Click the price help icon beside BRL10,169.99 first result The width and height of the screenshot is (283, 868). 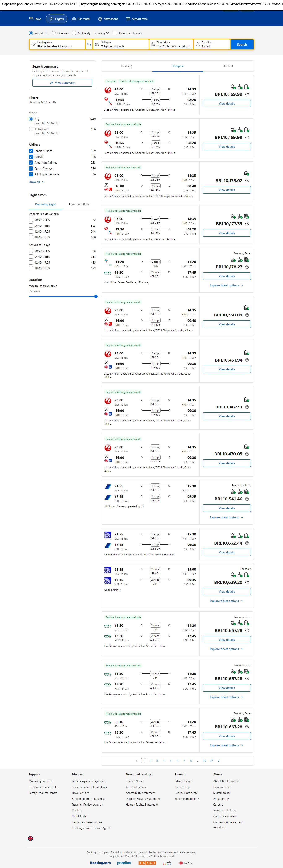click(x=247, y=94)
